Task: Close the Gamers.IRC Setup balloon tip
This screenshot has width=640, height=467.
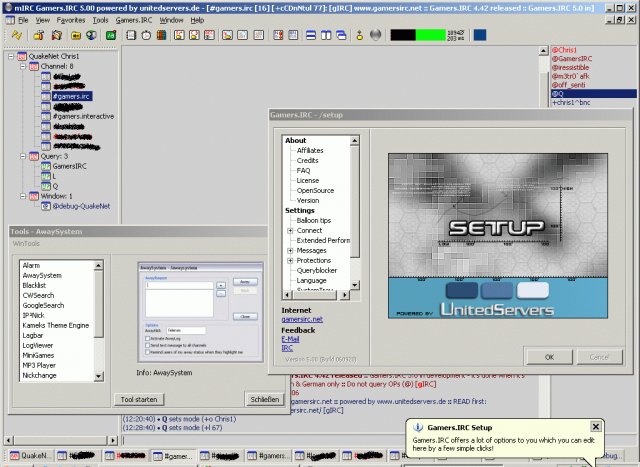Action: (x=596, y=427)
